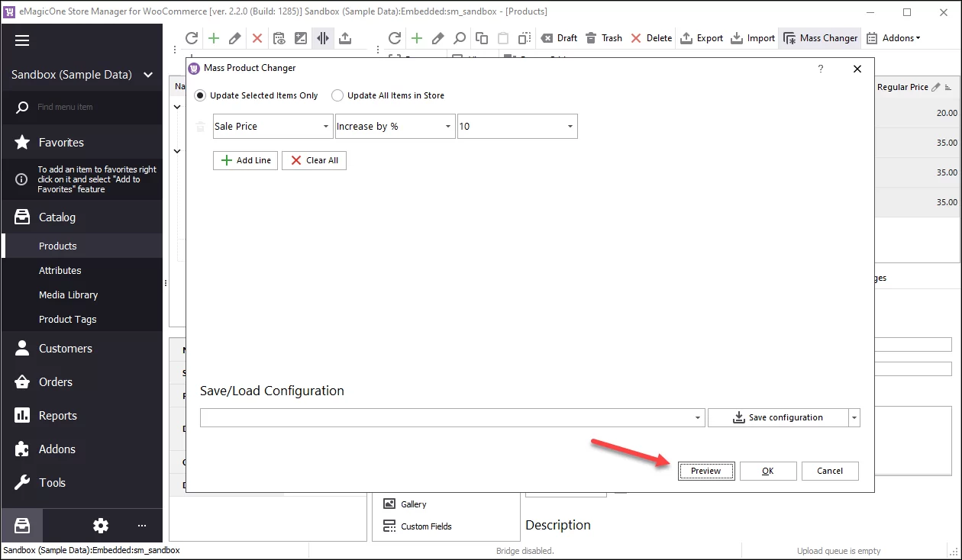Go to Attributes in Catalog menu
The width and height of the screenshot is (962, 560).
click(x=60, y=270)
